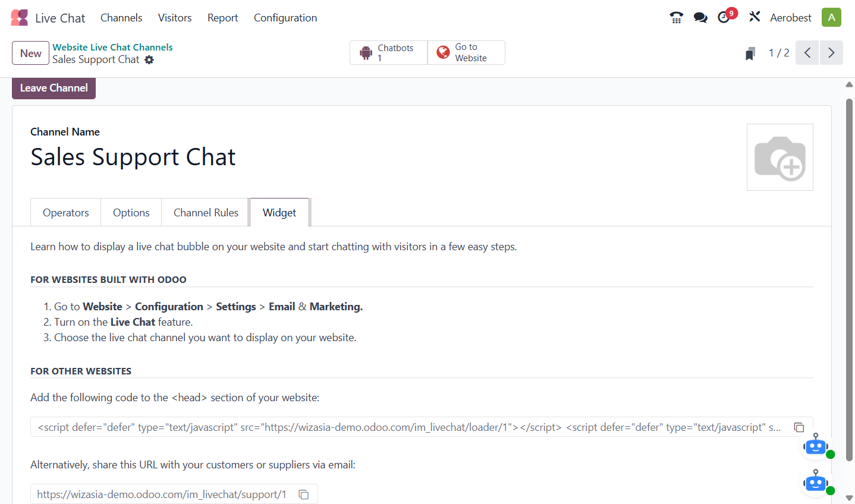Image resolution: width=855 pixels, height=504 pixels.
Task: Open the Visitors menu
Action: (175, 18)
